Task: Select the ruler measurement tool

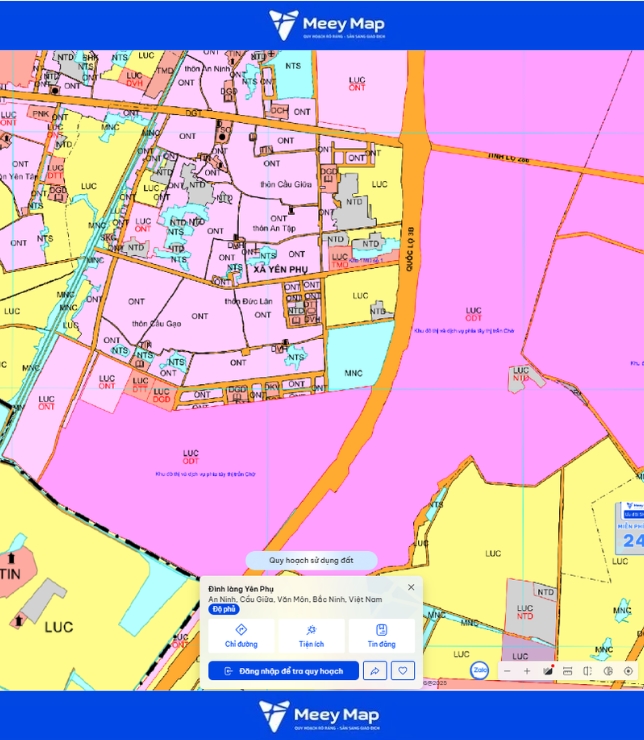Action: pos(568,671)
